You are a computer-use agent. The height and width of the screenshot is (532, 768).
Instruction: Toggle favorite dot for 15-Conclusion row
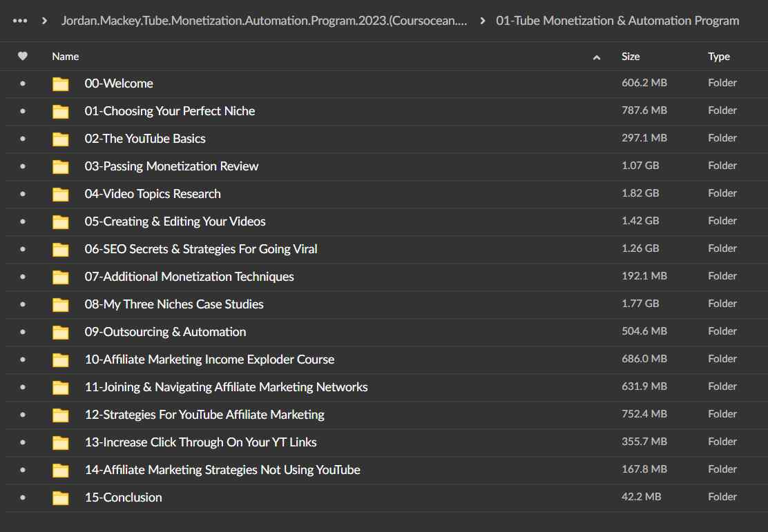pos(23,497)
